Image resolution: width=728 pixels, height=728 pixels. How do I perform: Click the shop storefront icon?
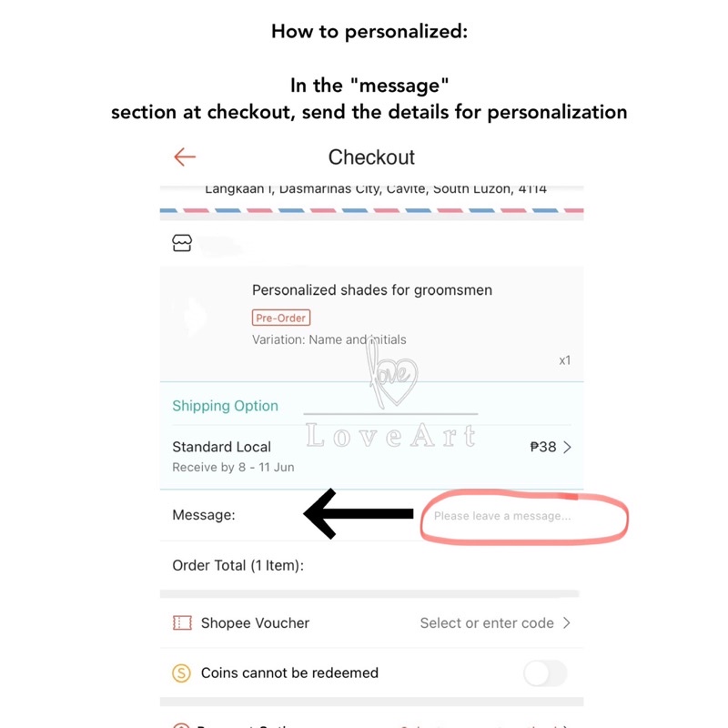182,244
